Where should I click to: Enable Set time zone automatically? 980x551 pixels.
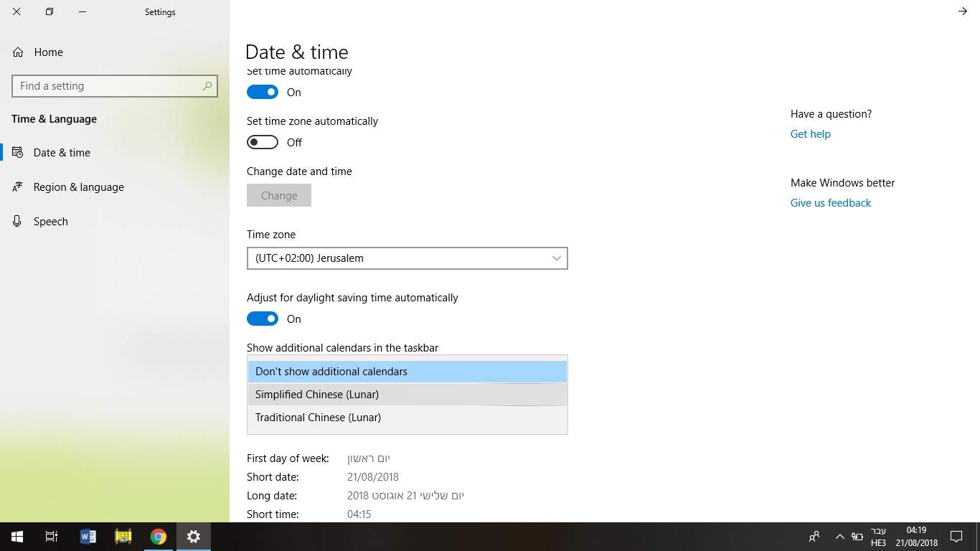263,143
